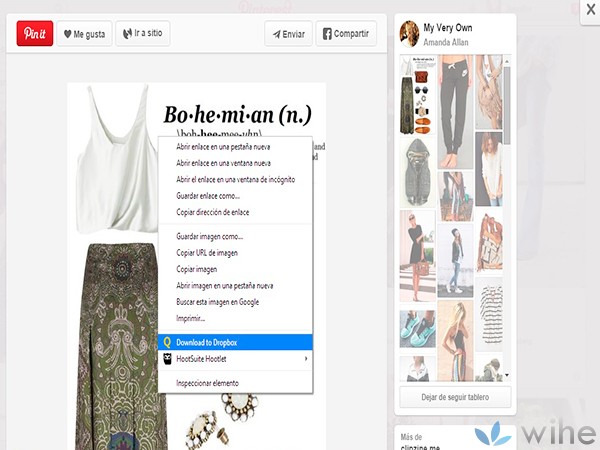Click the board panel scrollbar thumb

point(507,106)
